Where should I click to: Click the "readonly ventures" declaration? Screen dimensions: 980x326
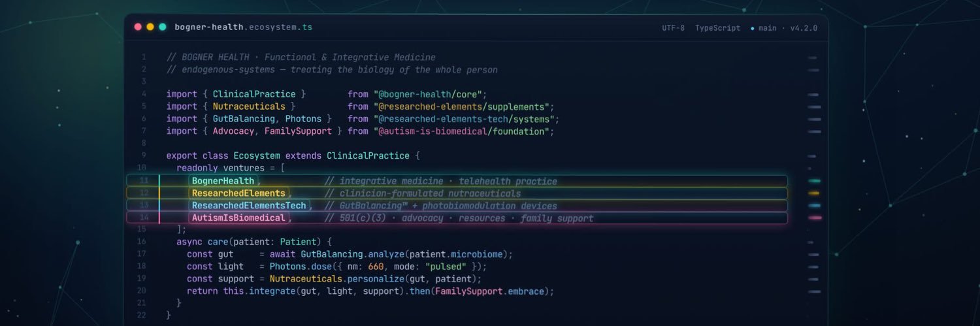[x=220, y=169]
